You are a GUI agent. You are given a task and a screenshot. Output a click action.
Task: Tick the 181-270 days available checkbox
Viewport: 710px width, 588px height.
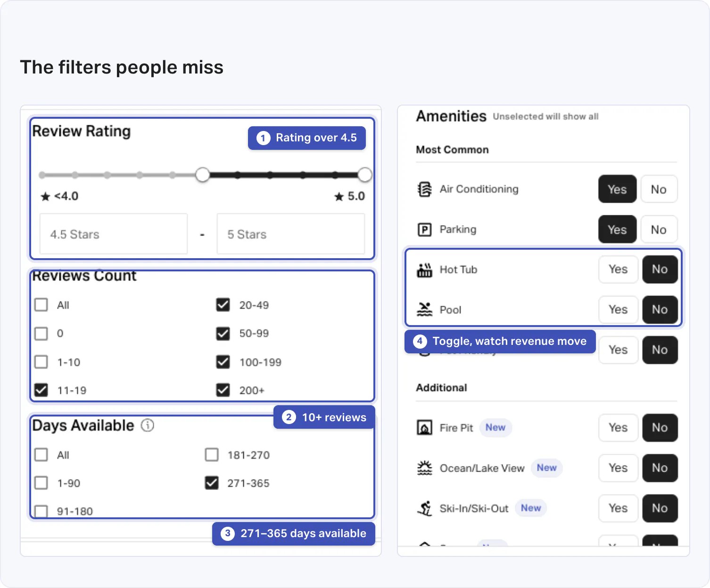coord(212,455)
